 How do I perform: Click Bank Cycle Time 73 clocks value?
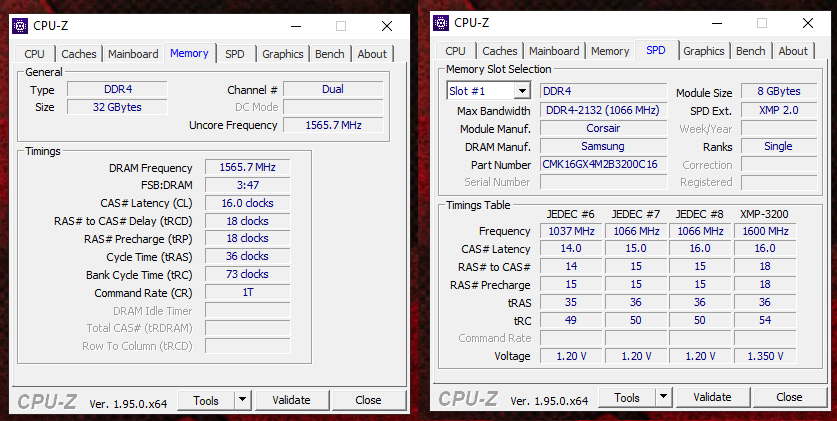[248, 274]
